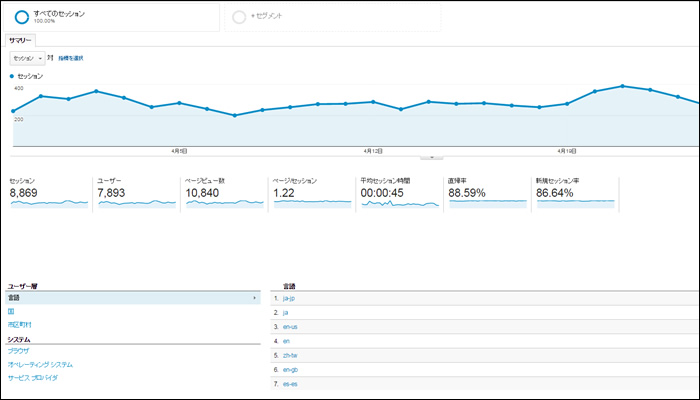Click the ユーザー層 section heading
700x400 pixels.
pyautogui.click(x=22, y=286)
